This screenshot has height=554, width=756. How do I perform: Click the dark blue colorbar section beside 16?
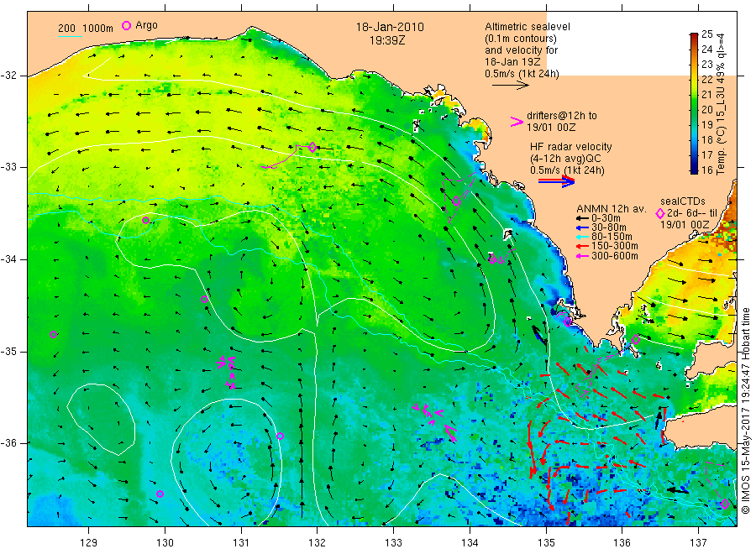coord(694,170)
